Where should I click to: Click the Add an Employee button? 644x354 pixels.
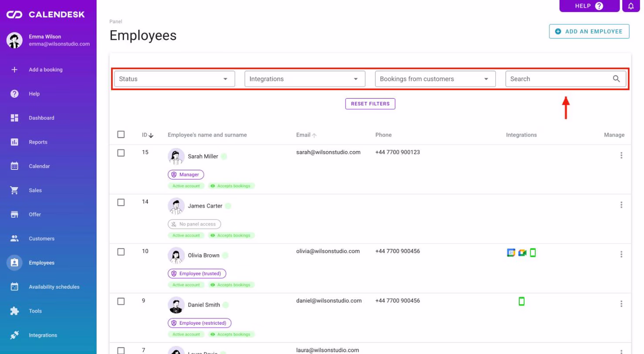click(589, 31)
